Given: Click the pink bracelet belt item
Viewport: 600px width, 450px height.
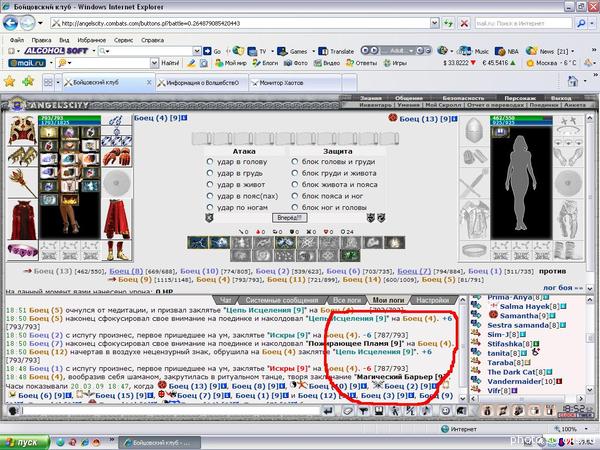Looking at the screenshot, I should [23, 250].
